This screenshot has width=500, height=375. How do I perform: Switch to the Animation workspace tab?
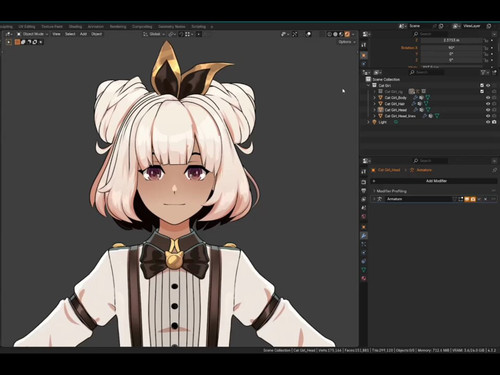[96, 27]
